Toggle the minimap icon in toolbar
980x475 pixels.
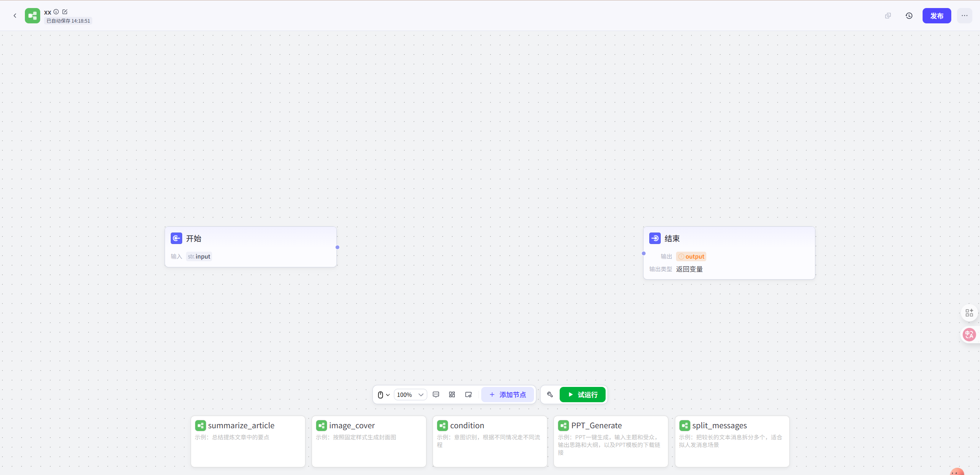468,395
